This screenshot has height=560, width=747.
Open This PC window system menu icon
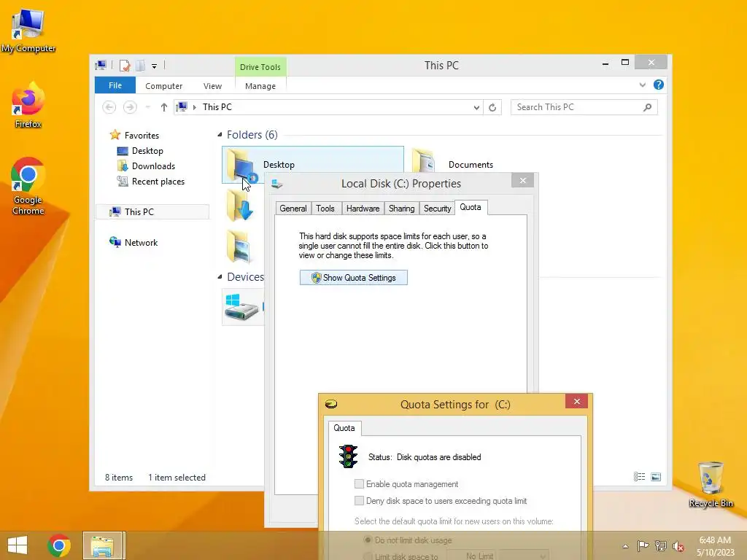(101, 65)
